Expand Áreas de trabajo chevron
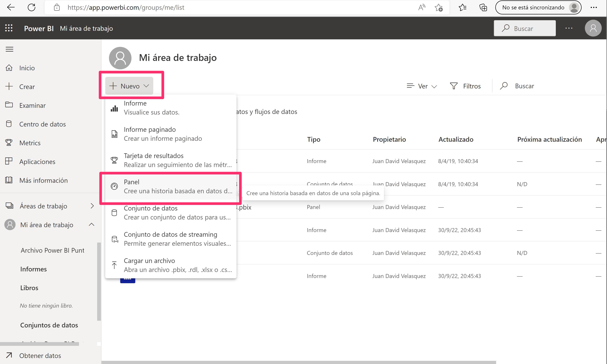 (92, 206)
